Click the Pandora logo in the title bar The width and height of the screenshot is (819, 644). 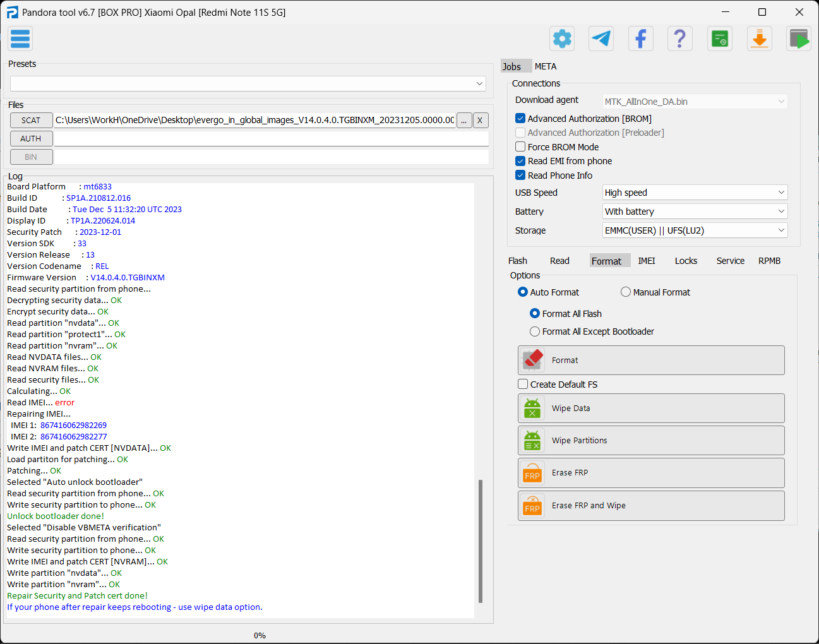[x=13, y=12]
